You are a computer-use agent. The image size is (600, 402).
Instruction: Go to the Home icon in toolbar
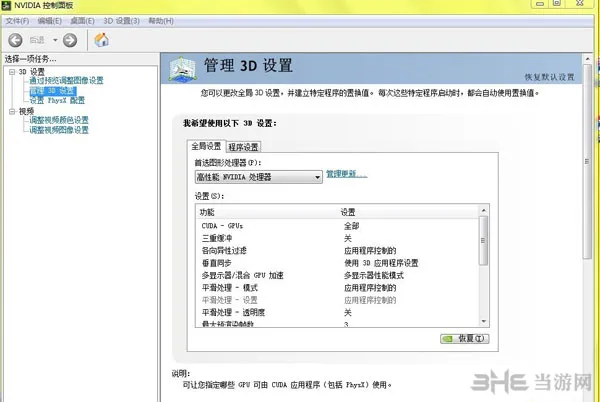point(101,40)
